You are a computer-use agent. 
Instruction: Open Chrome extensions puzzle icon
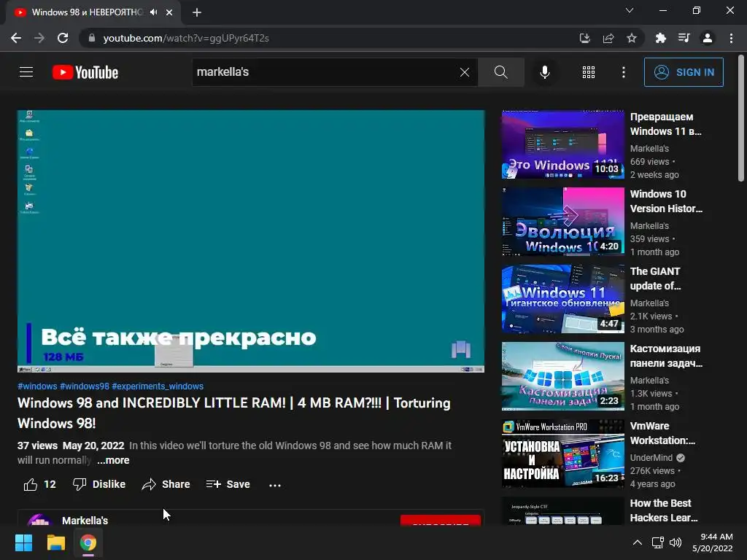click(x=660, y=38)
